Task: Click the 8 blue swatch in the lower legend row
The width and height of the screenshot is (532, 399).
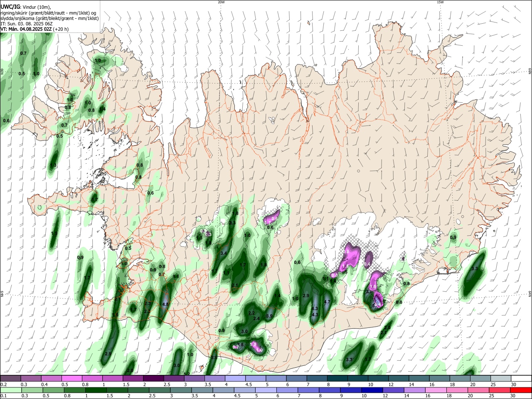Action: click(x=330, y=390)
